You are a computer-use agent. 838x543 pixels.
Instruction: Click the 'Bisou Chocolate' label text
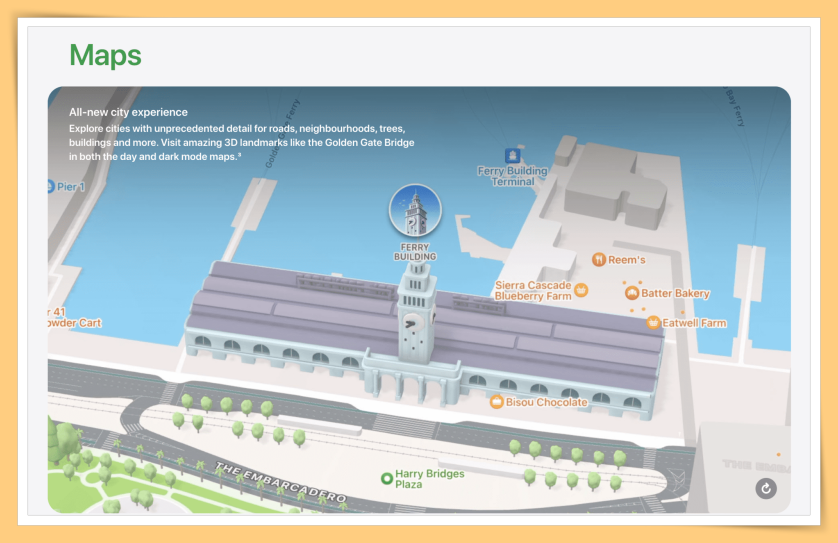click(x=547, y=402)
